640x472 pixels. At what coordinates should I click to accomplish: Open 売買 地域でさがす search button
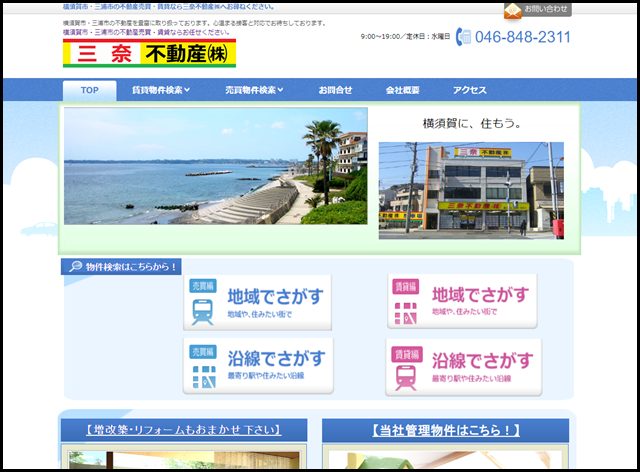[x=257, y=303]
